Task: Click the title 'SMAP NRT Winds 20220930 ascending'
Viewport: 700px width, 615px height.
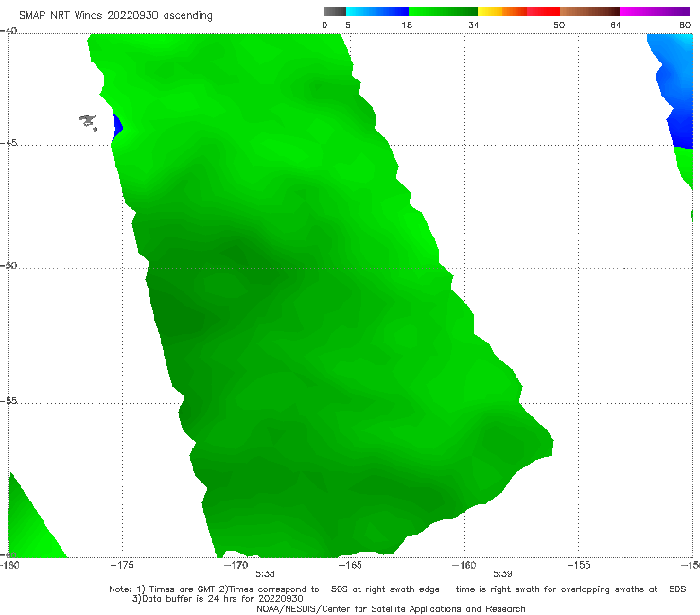Action: (115, 16)
